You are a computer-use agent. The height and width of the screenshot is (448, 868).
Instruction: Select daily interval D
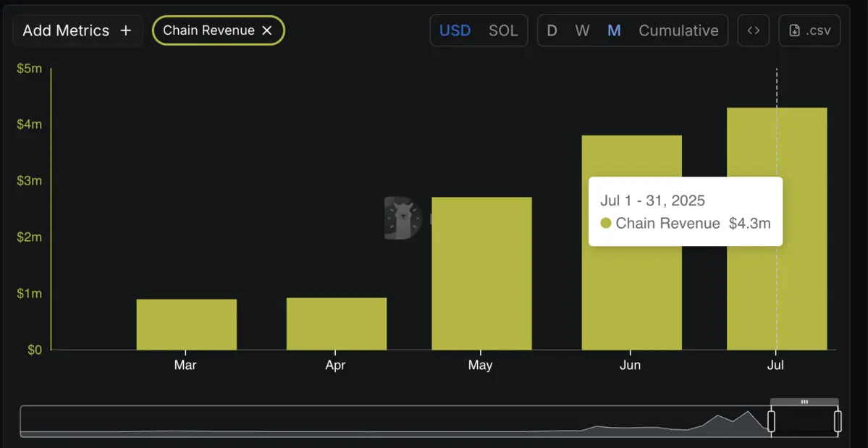[x=552, y=30]
